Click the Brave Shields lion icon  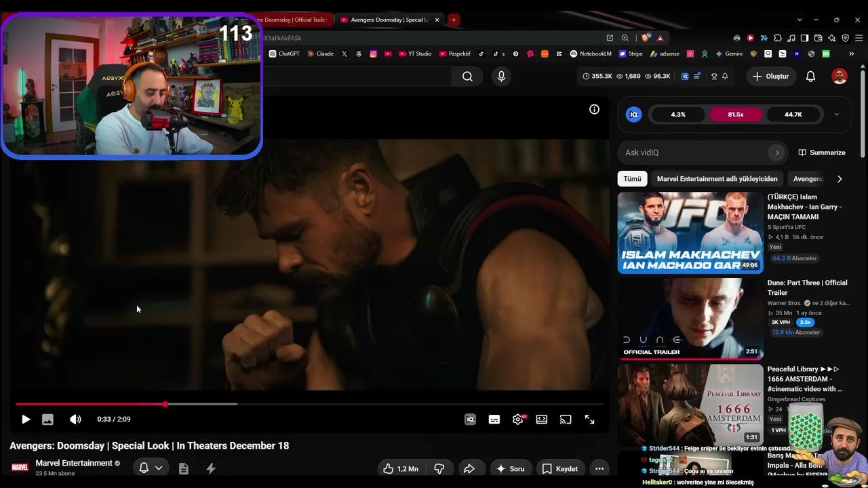pyautogui.click(x=645, y=38)
